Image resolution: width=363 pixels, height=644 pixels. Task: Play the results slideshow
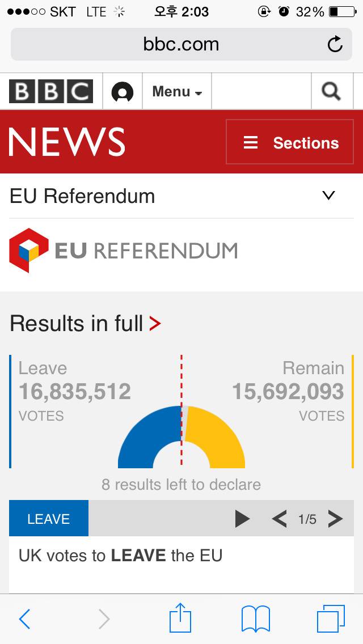coord(242,518)
